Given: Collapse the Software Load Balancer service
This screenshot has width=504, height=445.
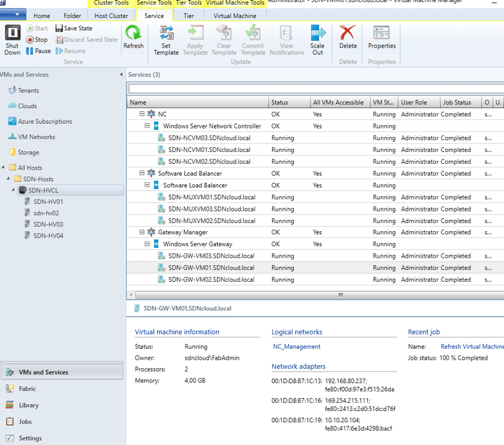Looking at the screenshot, I should click(x=142, y=173).
